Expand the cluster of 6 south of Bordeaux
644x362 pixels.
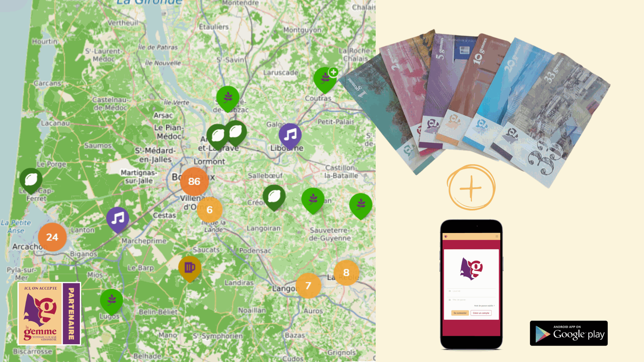coord(209,209)
